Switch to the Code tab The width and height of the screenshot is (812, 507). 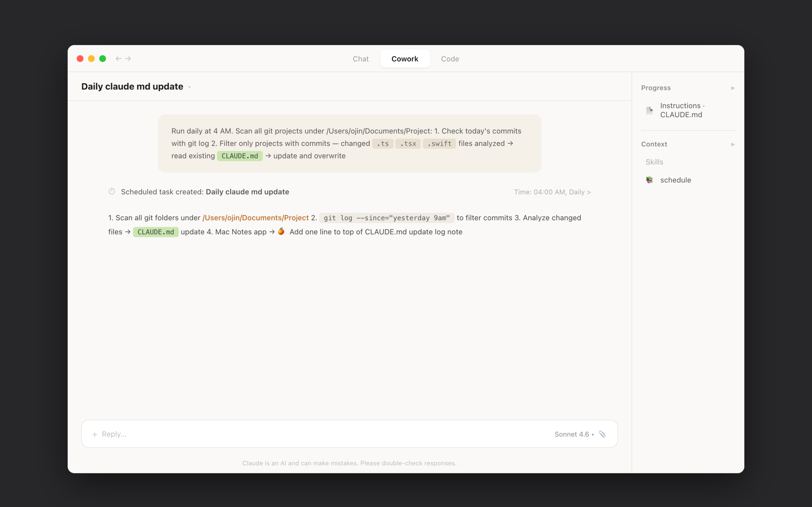[450, 59]
